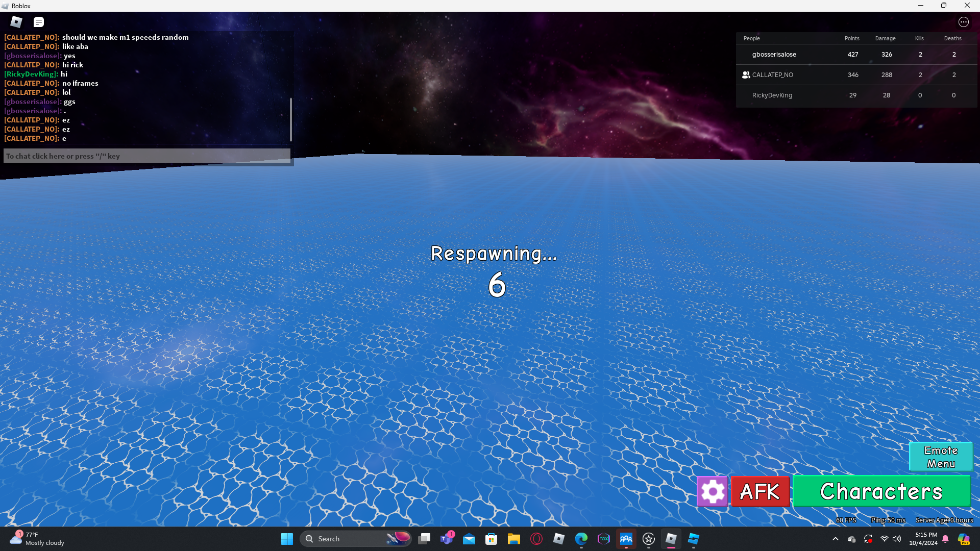Show hidden system tray icons
The image size is (980, 551).
[835, 539]
